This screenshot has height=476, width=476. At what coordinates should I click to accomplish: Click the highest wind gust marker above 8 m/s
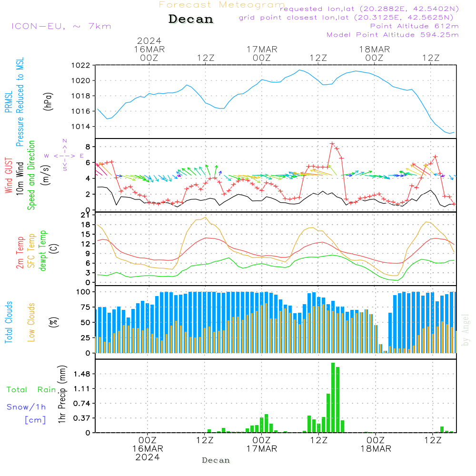pyautogui.click(x=332, y=144)
